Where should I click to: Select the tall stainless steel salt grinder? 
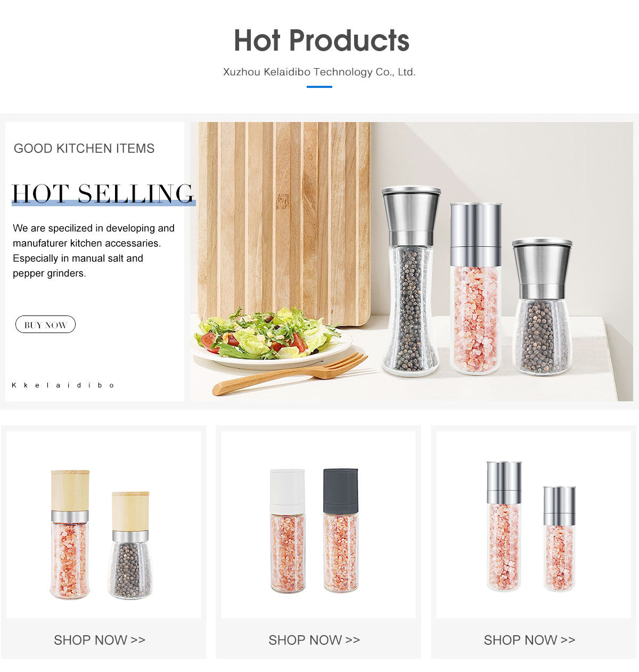click(504, 526)
